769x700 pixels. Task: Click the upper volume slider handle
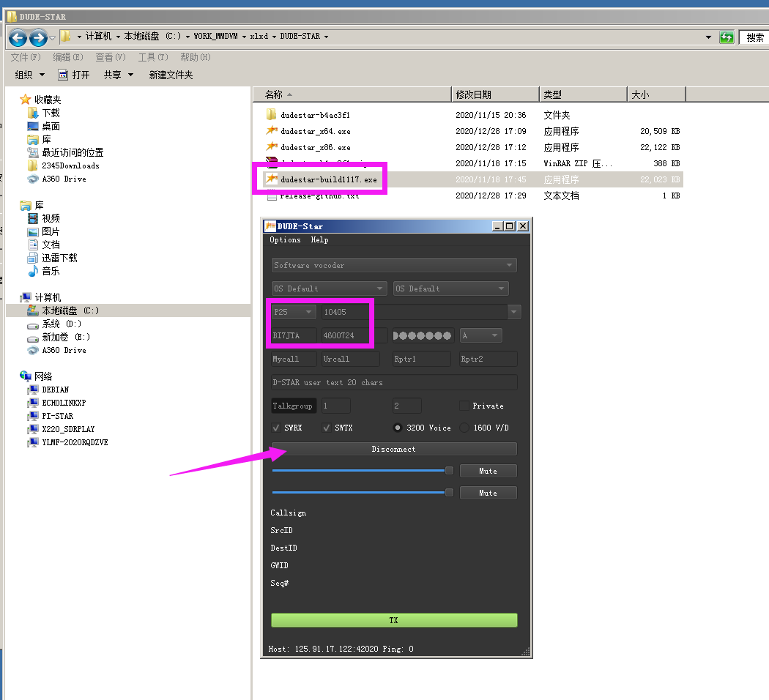[x=449, y=471]
